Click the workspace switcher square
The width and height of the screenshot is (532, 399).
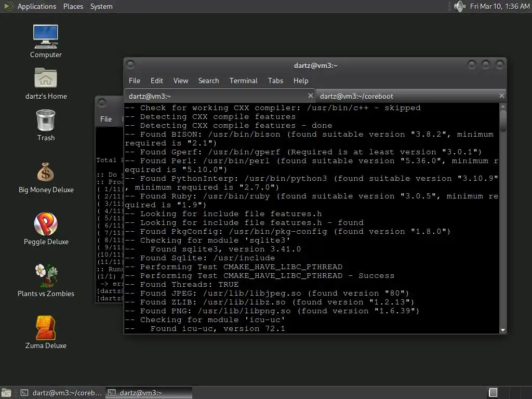(x=493, y=393)
